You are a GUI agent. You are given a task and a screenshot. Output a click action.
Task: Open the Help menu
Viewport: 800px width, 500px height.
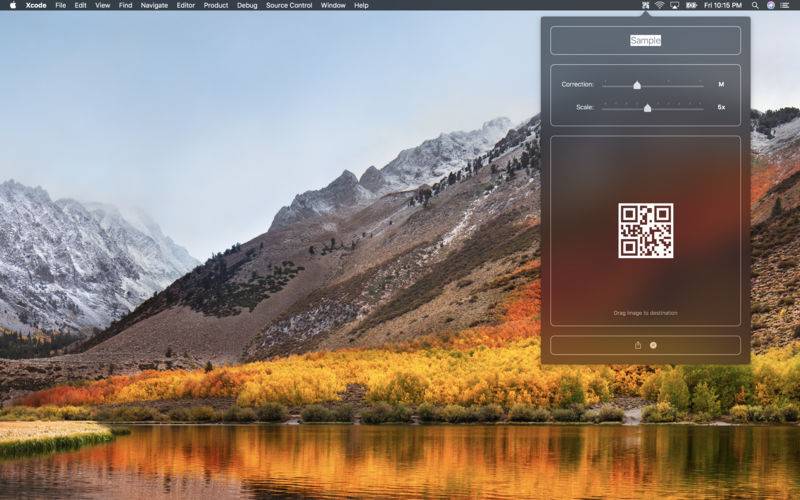click(x=361, y=5)
